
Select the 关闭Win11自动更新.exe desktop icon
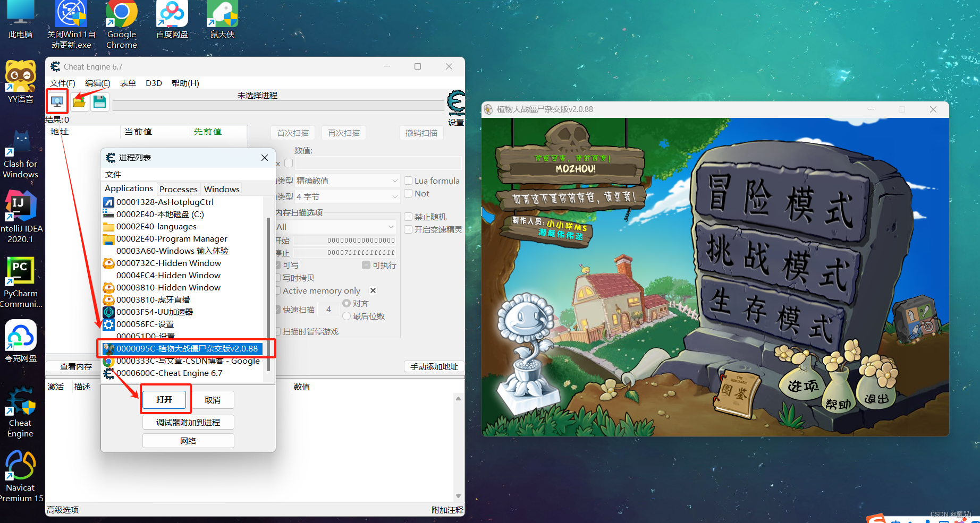[71, 25]
